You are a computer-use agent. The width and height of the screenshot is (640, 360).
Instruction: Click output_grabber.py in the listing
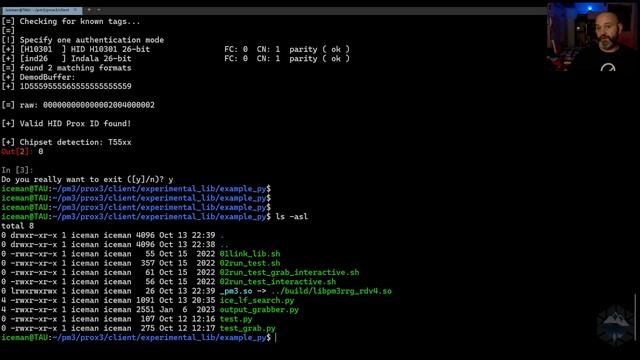point(259,310)
